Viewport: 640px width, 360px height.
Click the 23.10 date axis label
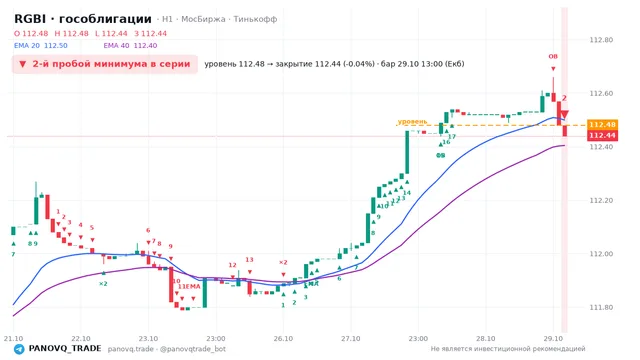pos(148,339)
